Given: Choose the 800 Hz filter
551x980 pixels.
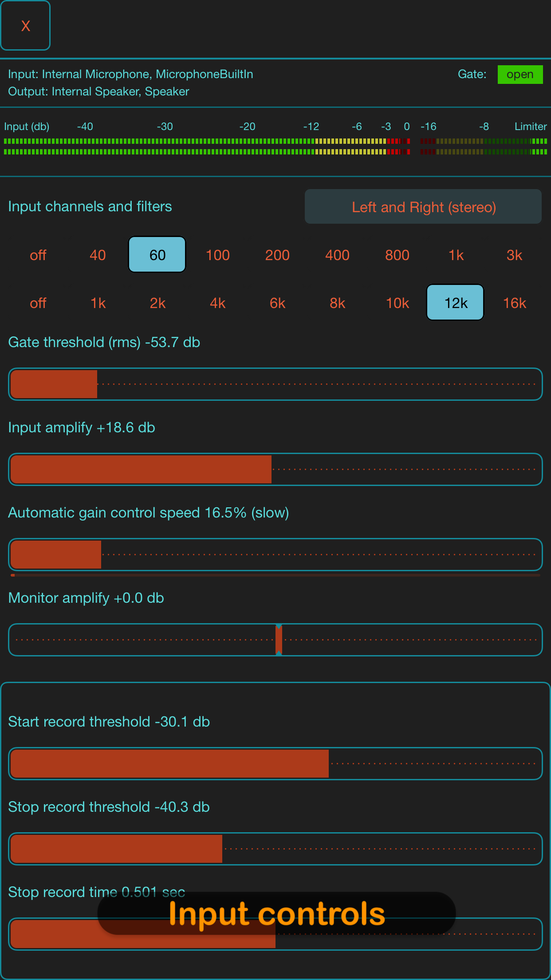Looking at the screenshot, I should [397, 254].
